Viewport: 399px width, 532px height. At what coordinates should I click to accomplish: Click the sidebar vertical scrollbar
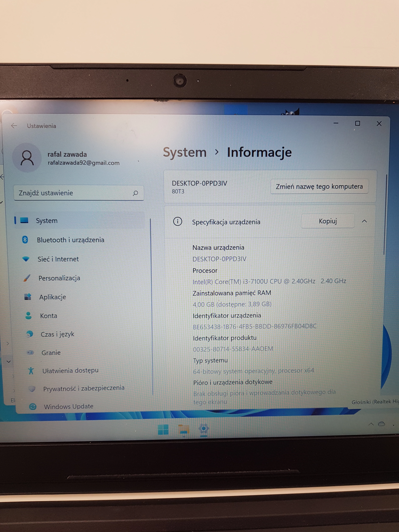pos(151,307)
